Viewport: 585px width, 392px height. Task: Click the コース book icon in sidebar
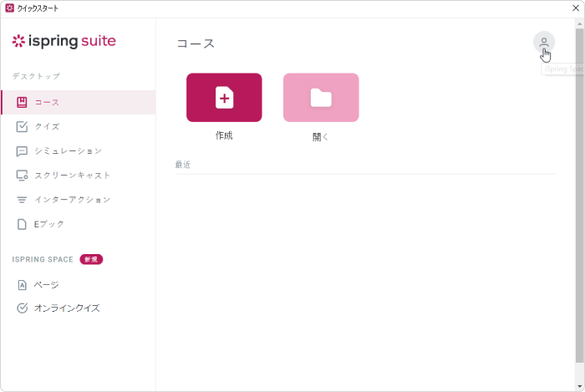(22, 102)
